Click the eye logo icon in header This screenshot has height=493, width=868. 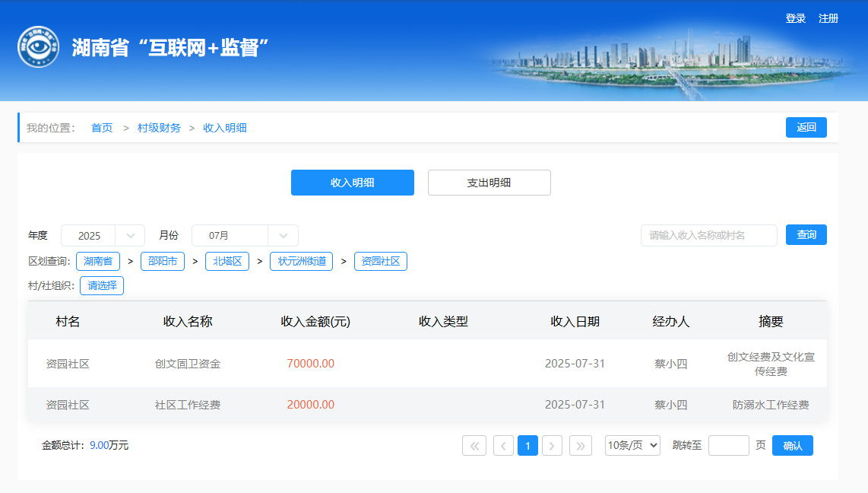(38, 47)
